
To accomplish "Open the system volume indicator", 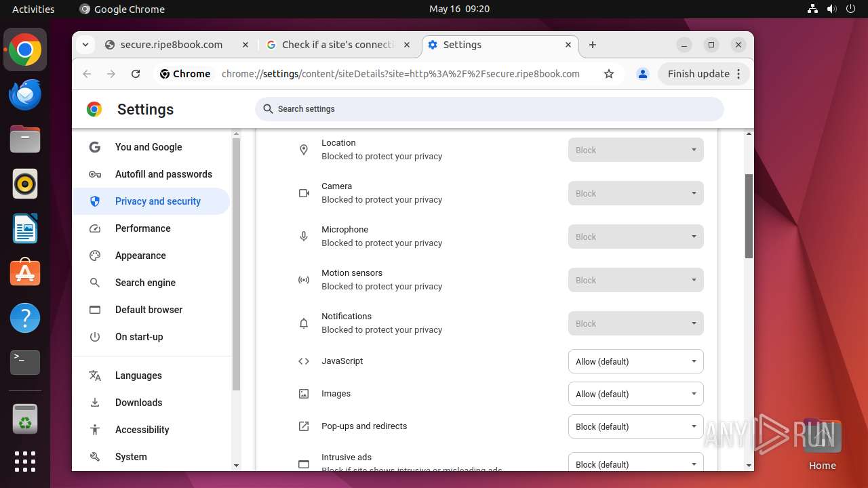I will pyautogui.click(x=831, y=9).
